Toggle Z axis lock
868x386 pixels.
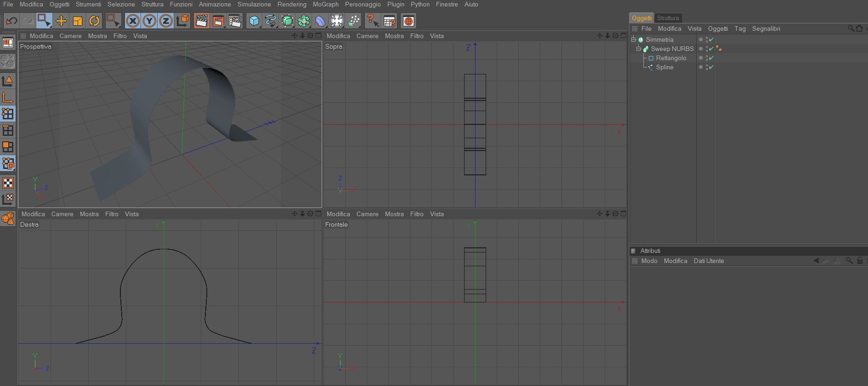[x=166, y=21]
